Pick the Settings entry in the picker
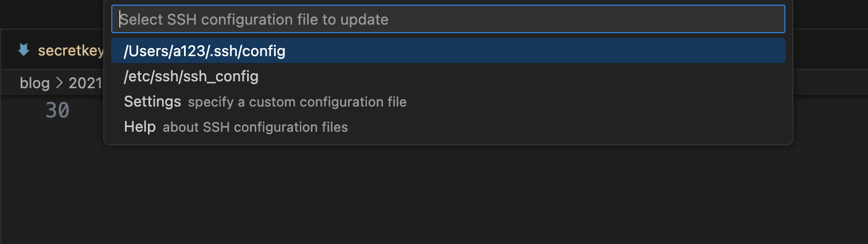 pos(265,102)
